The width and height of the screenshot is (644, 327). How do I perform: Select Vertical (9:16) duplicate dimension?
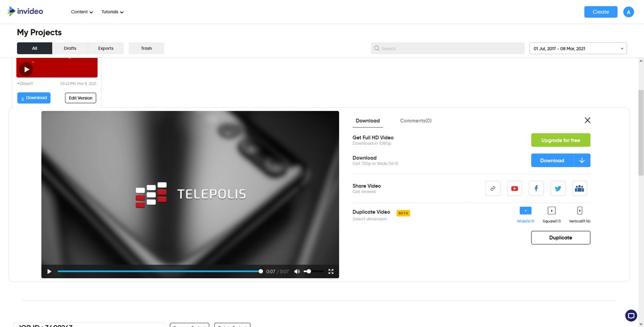580,211
